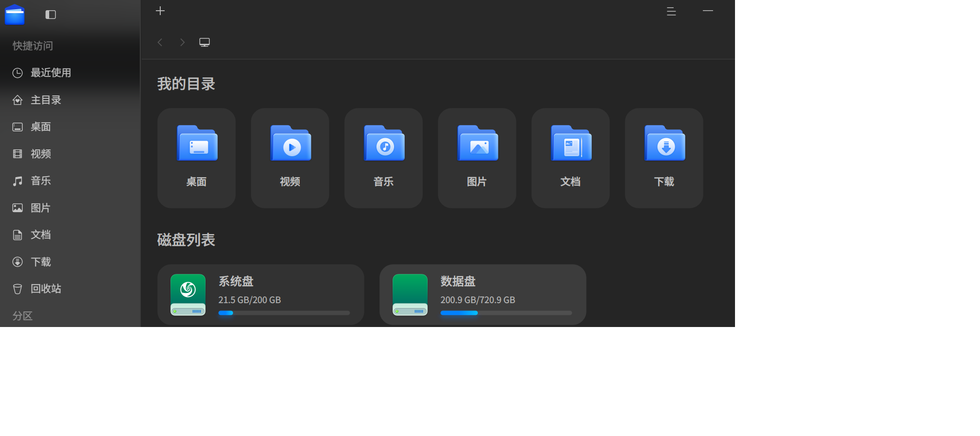This screenshot has width=980, height=436.
Task: Click 数据盘 usage progress bar
Action: [506, 313]
